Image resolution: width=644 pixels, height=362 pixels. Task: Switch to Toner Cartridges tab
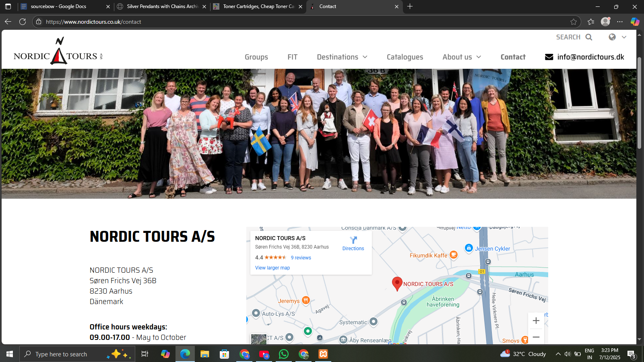pos(258,6)
